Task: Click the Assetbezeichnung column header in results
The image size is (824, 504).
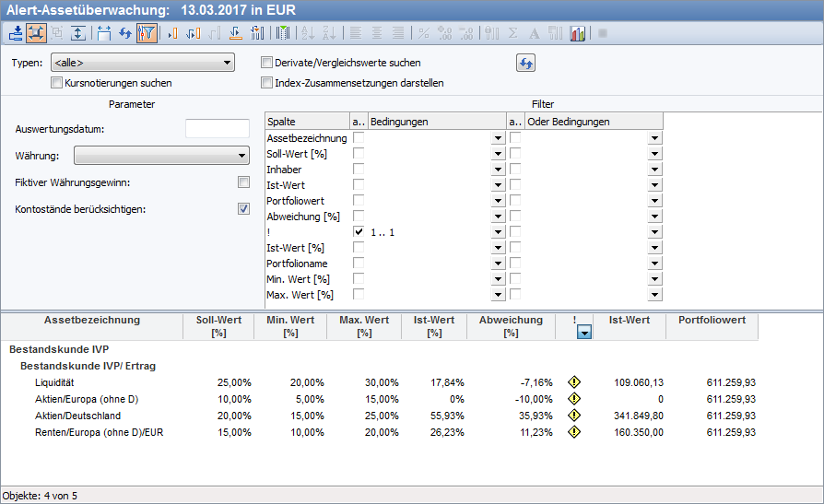Action: pos(92,321)
